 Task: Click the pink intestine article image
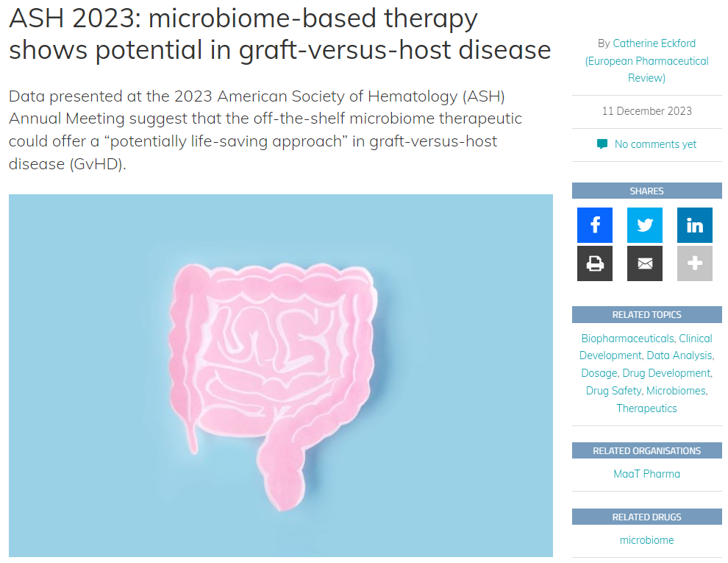(x=280, y=375)
